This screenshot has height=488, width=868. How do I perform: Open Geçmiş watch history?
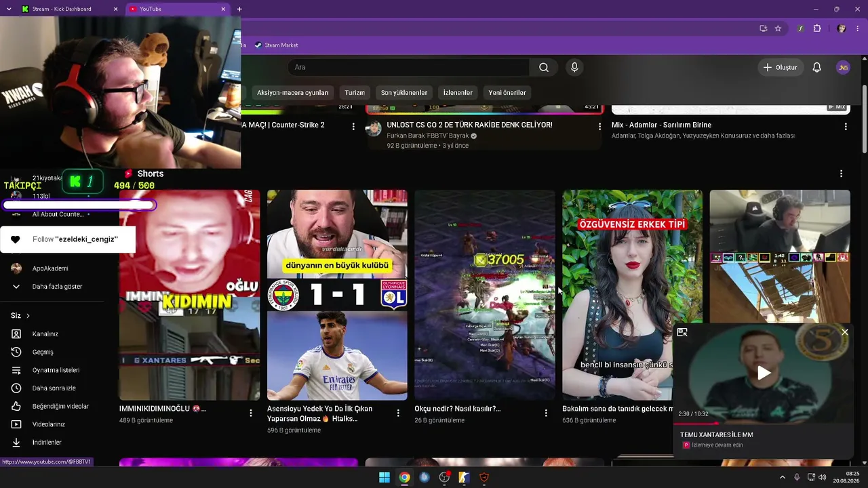pyautogui.click(x=43, y=352)
